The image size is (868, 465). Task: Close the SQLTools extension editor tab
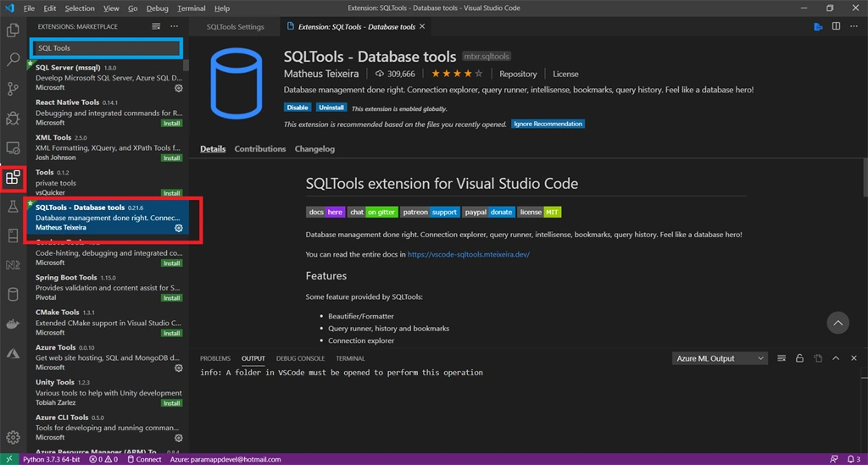click(422, 26)
